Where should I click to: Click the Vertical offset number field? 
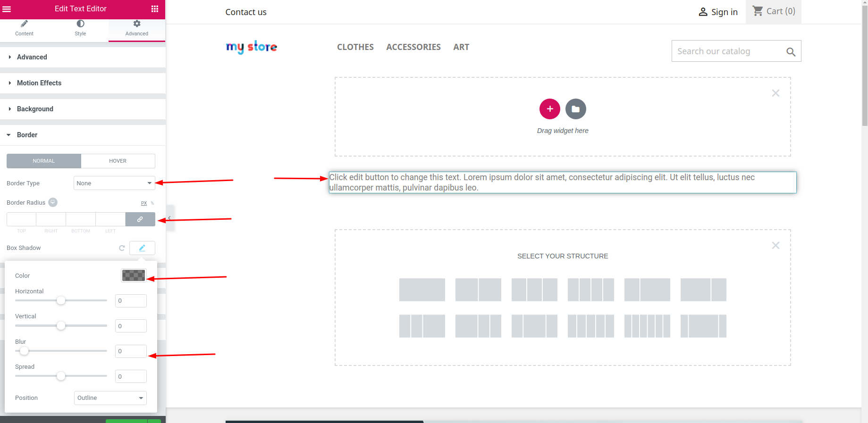(x=131, y=326)
